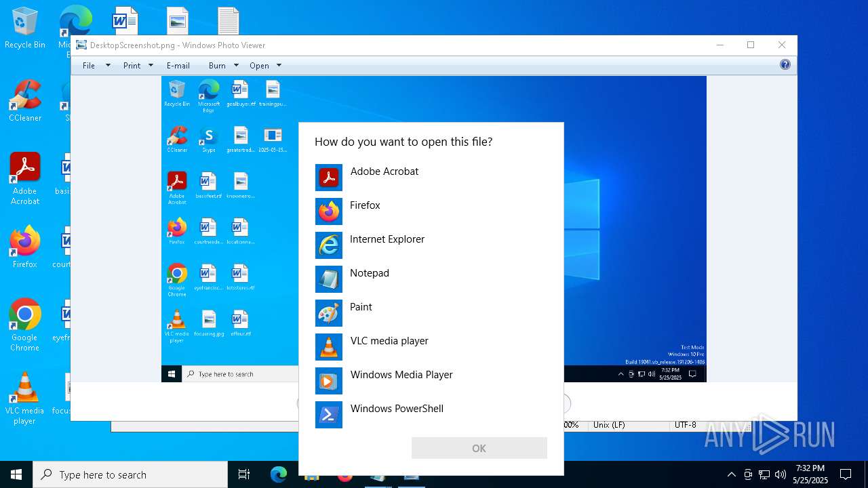Click the UTF-8 status bar entry
The height and width of the screenshot is (488, 868).
[685, 425]
